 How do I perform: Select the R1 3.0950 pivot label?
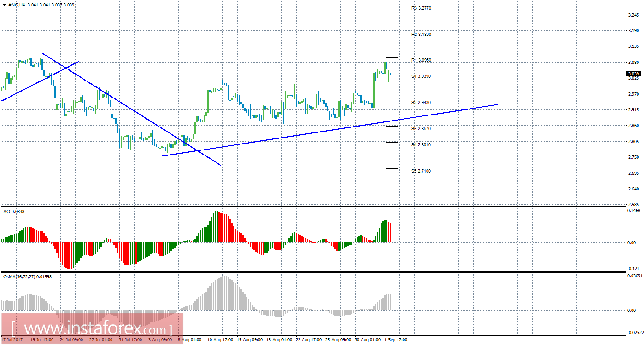click(x=421, y=60)
